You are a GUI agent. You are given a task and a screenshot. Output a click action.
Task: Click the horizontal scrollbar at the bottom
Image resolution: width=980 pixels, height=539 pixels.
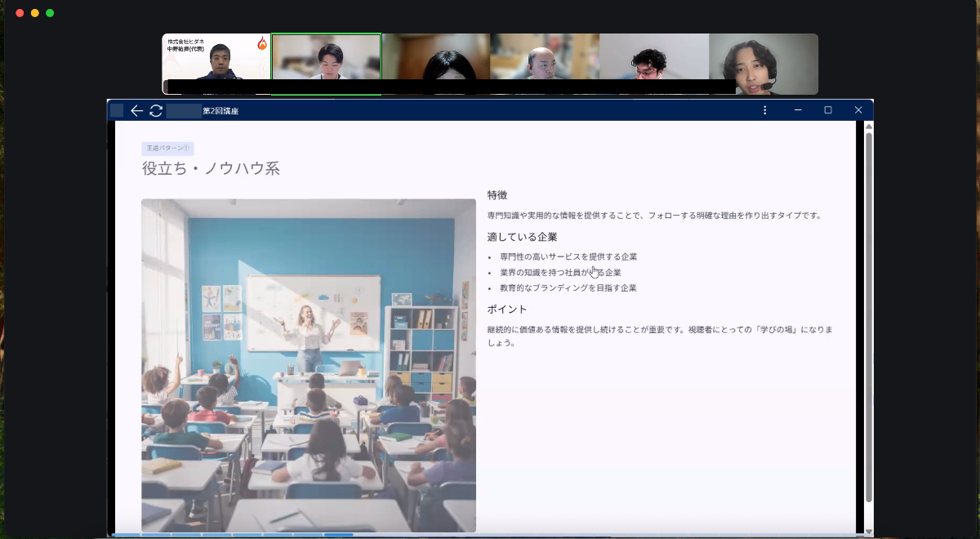pos(327,535)
